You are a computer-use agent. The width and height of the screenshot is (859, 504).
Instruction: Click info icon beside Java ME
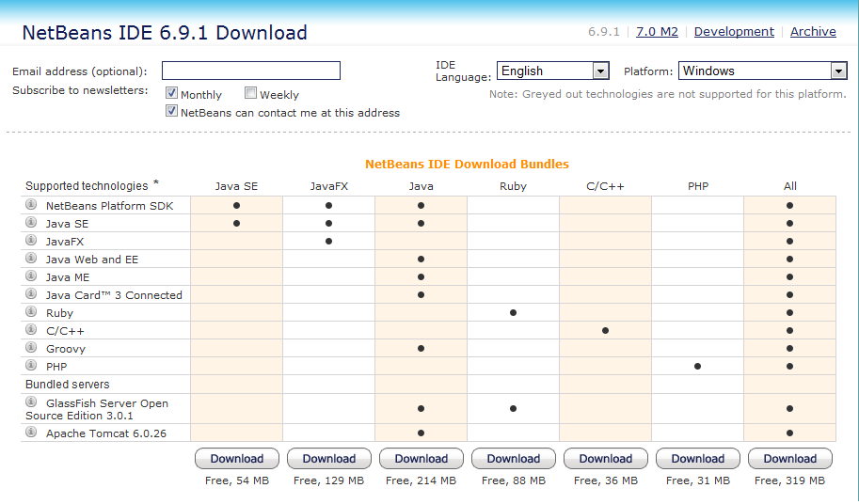pyautogui.click(x=31, y=276)
